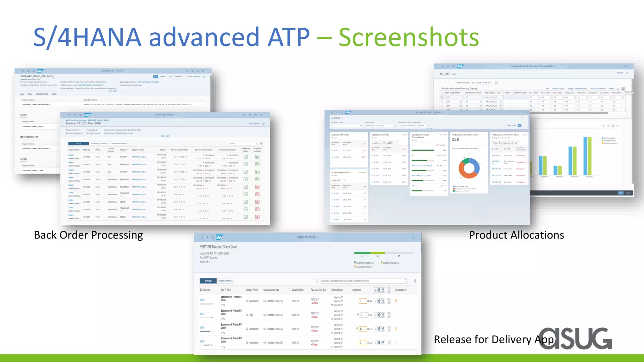Expand the Standard variant dropdown

[x=342, y=118]
